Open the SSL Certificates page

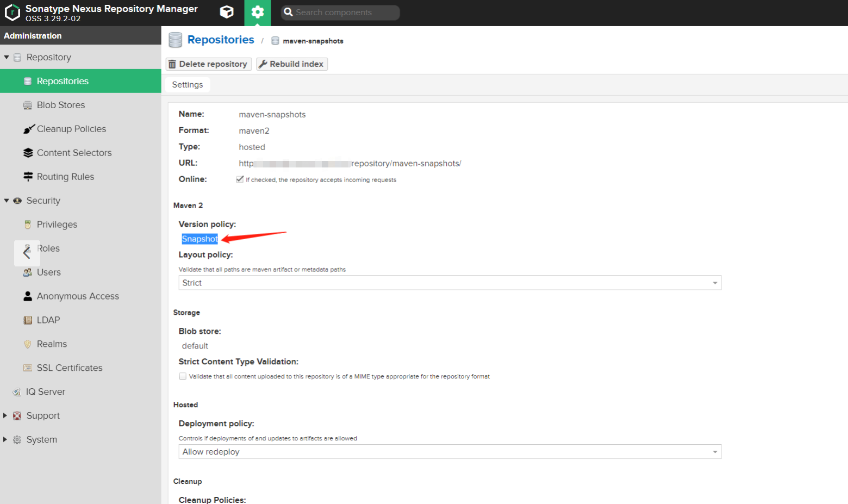(70, 368)
